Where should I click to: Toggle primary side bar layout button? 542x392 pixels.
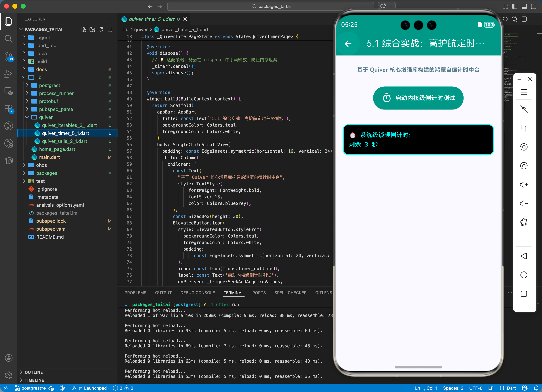click(x=515, y=7)
